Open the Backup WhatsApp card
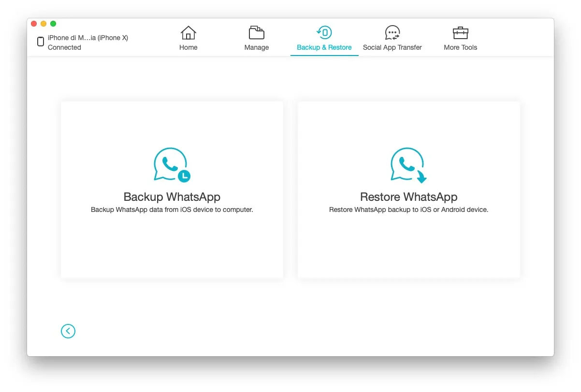The height and width of the screenshot is (392, 581). pos(171,189)
